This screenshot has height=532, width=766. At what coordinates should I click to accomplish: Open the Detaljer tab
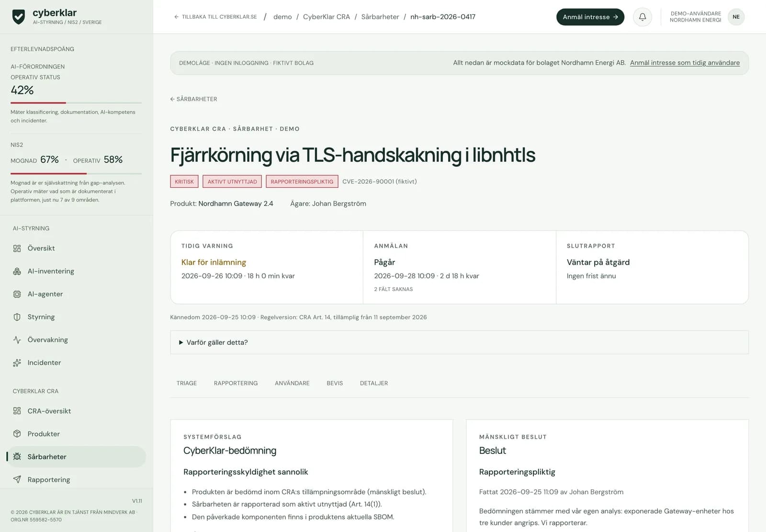pyautogui.click(x=374, y=383)
